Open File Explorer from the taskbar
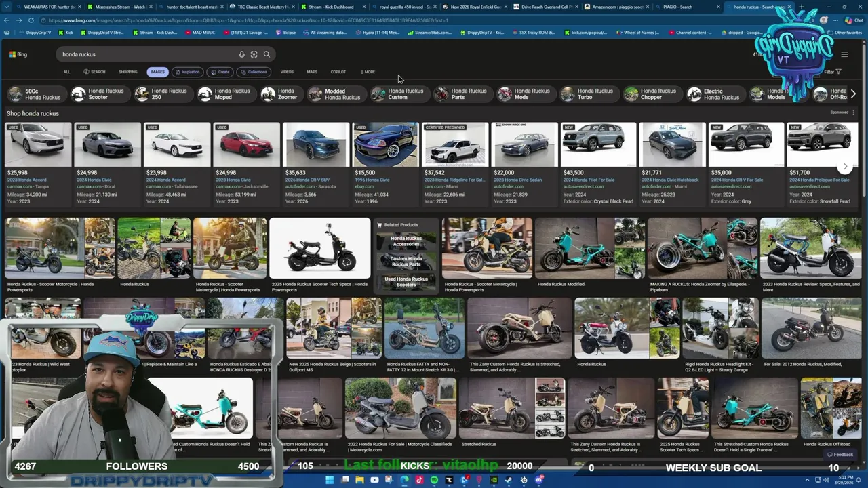This screenshot has height=488, width=868. (x=359, y=480)
